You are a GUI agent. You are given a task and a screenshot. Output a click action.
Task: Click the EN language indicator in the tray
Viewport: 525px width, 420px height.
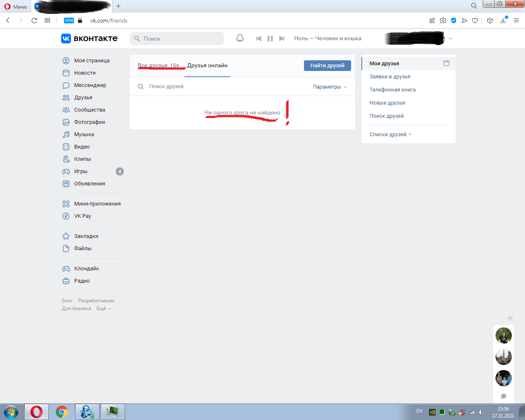(419, 411)
